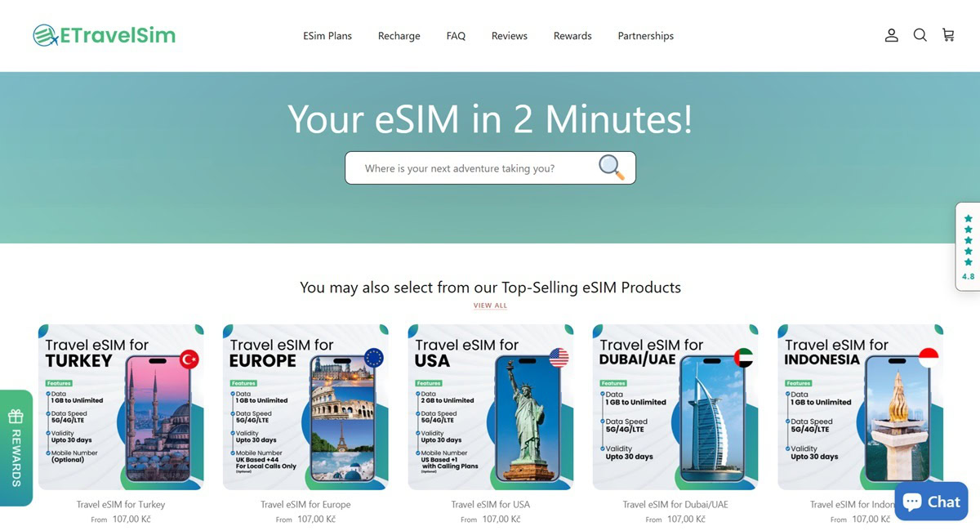Open the account profile icon

tap(891, 35)
